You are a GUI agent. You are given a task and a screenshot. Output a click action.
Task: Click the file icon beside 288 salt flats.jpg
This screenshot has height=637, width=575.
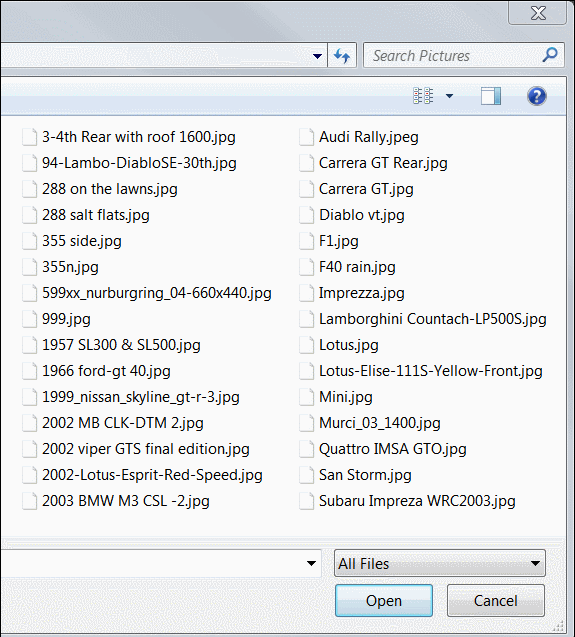[x=30, y=215]
